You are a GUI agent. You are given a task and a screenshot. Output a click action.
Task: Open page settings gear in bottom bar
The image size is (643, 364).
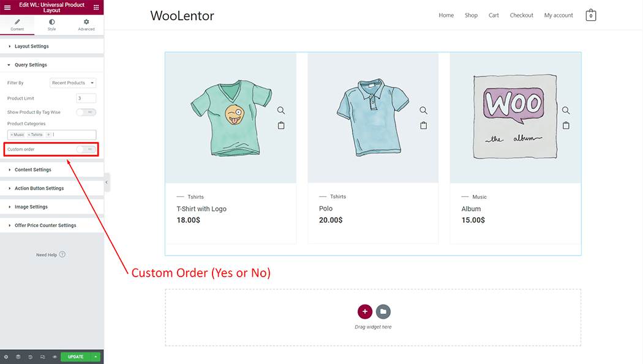click(6, 357)
